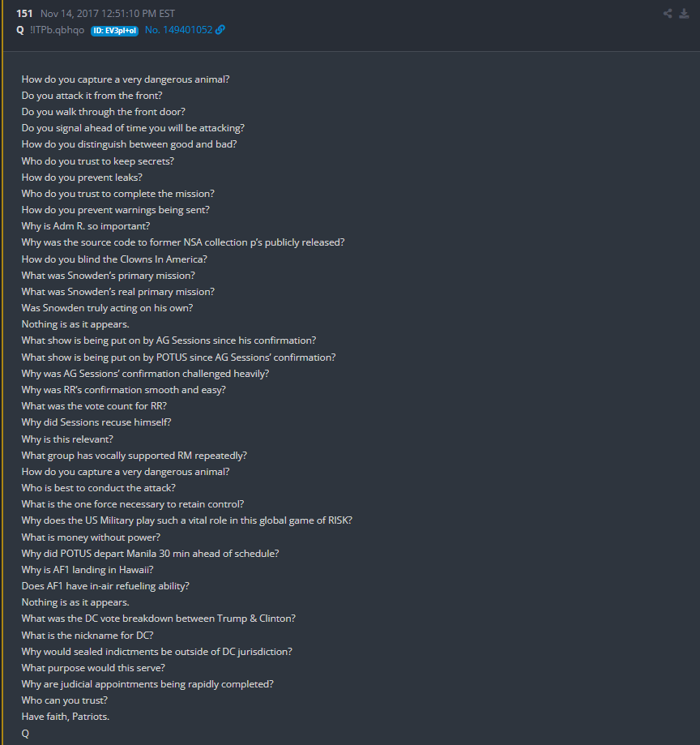Click the !ITPb.qbhqo tripcode
700x745 pixels.
coord(57,30)
